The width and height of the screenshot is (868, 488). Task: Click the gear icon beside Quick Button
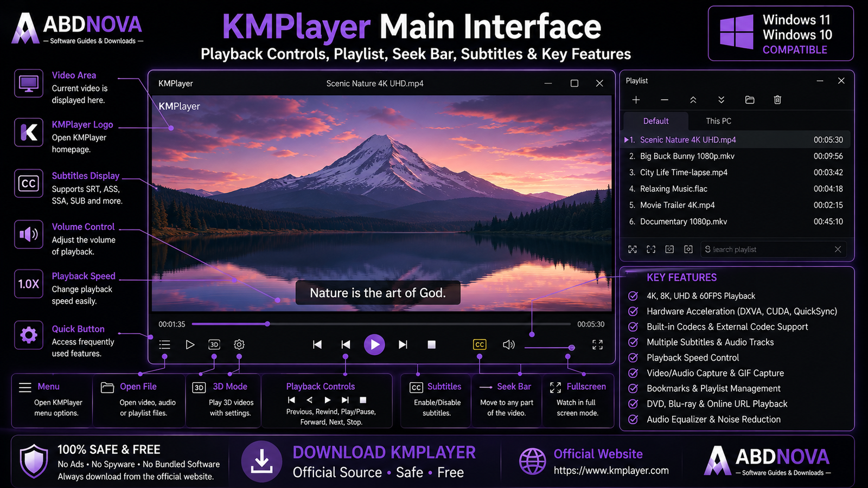pyautogui.click(x=29, y=335)
